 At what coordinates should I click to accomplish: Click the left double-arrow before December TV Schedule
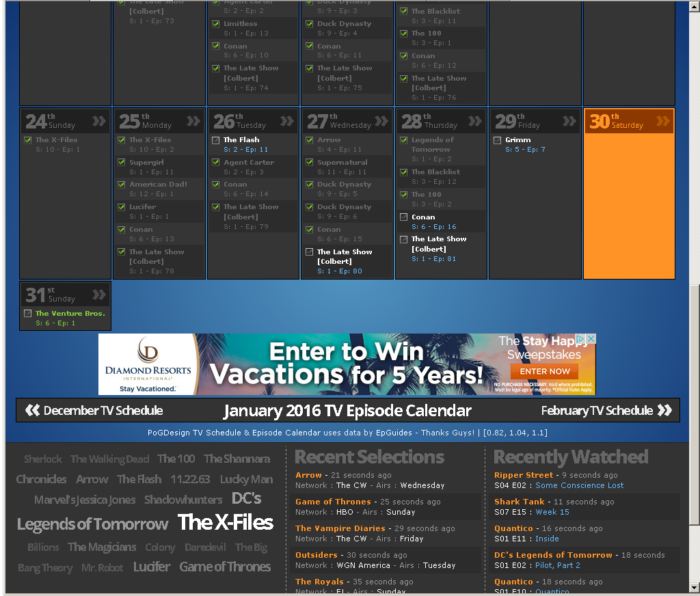33,410
